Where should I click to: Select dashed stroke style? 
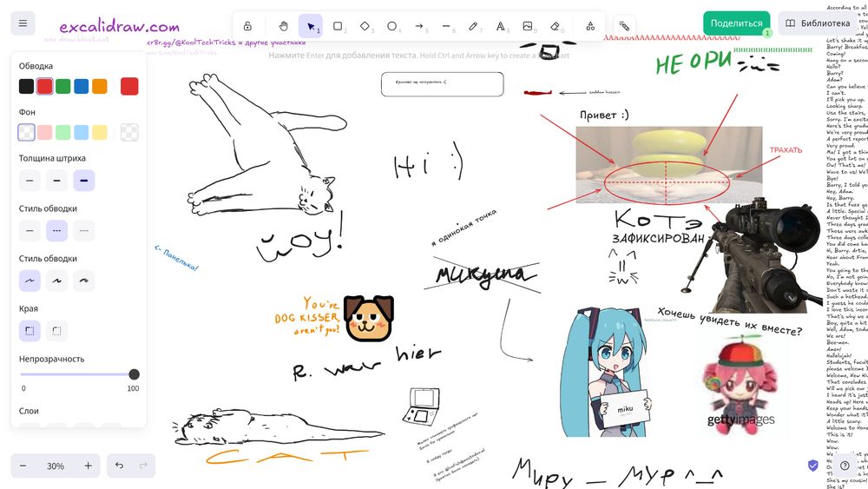56,230
